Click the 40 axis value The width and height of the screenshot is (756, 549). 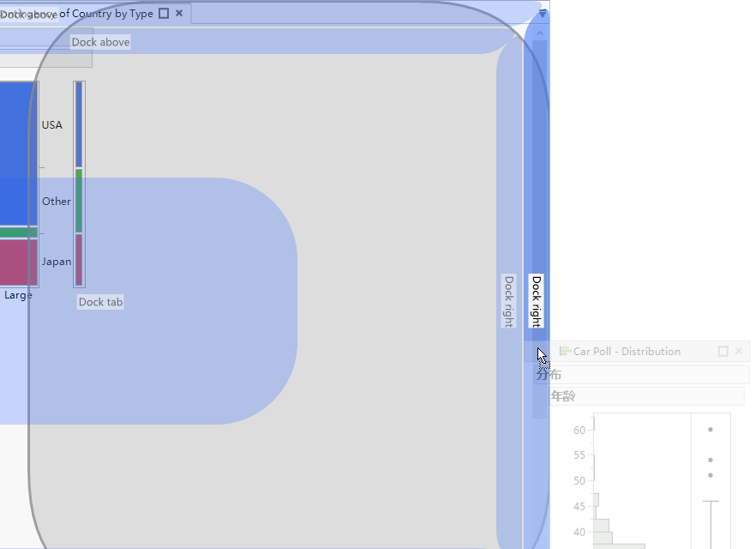coord(579,532)
